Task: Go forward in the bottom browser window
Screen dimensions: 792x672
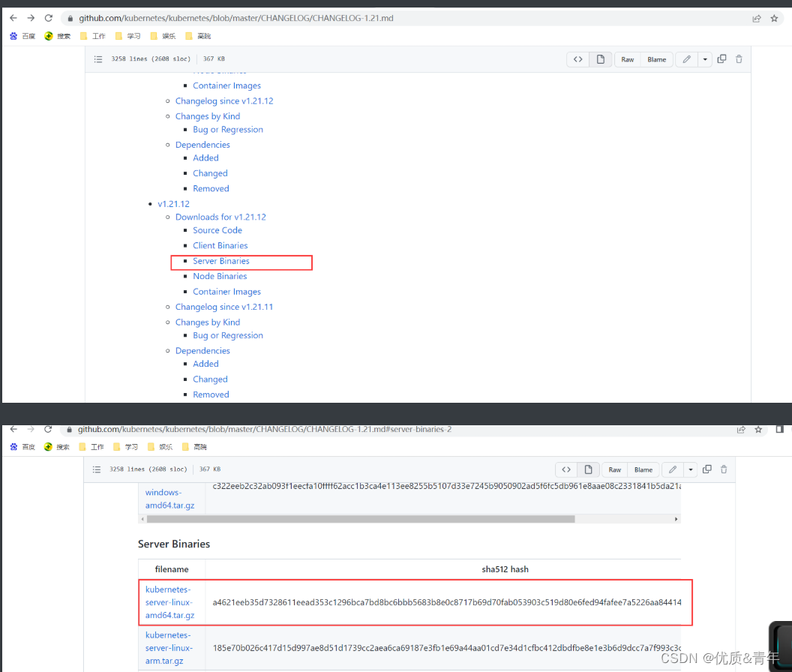Action: (x=31, y=429)
